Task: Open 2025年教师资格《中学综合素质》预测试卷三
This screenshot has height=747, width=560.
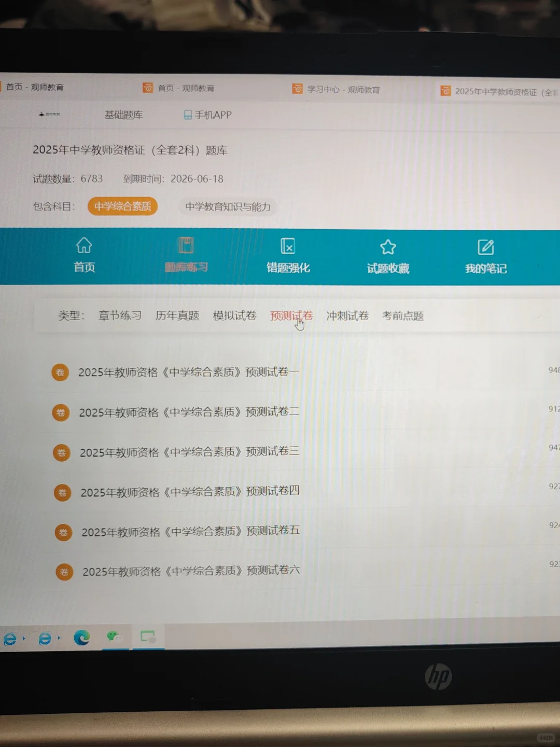Action: tap(189, 452)
